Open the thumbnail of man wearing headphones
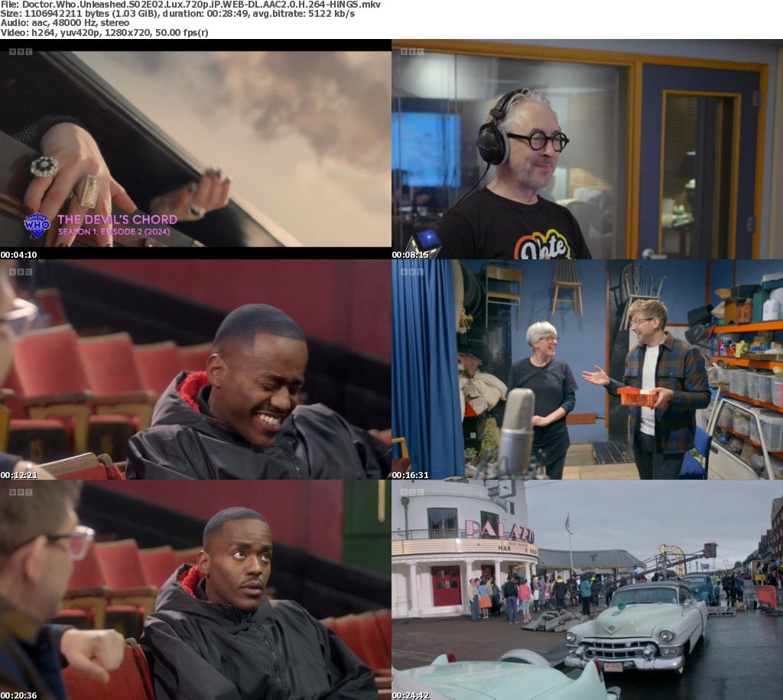Viewport: 783px width, 700px height. coord(587,149)
